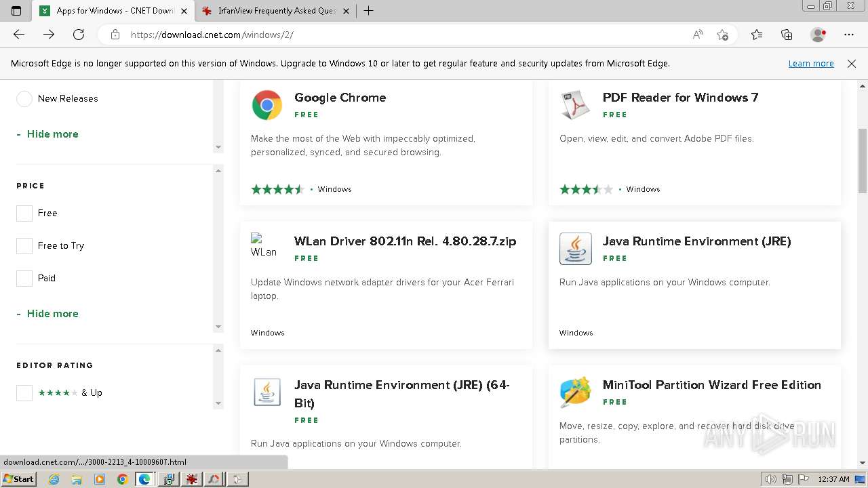The width and height of the screenshot is (868, 488).
Task: Check the Free to Try filter
Action: [24, 246]
